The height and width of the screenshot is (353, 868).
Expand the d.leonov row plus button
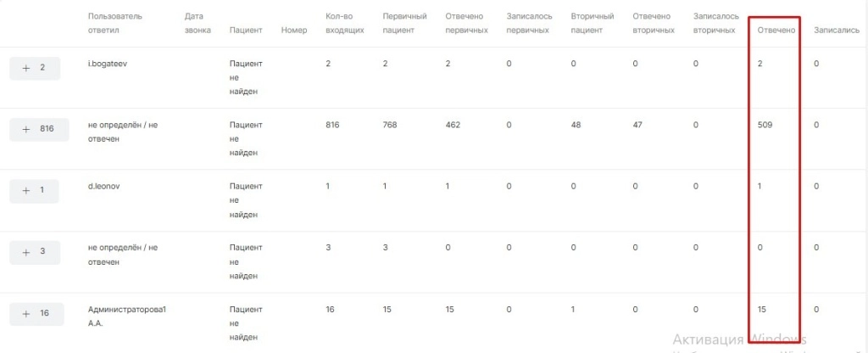point(35,191)
